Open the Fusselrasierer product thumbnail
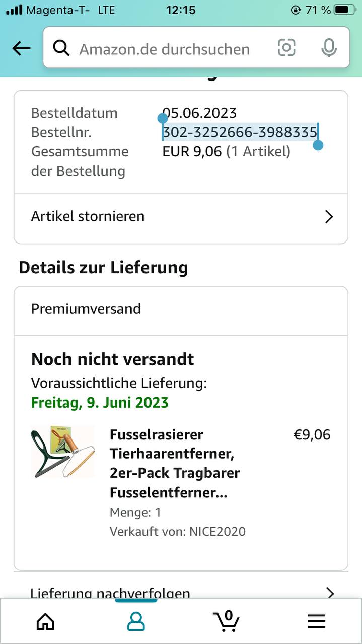Image resolution: width=362 pixels, height=644 pixels. point(62,452)
